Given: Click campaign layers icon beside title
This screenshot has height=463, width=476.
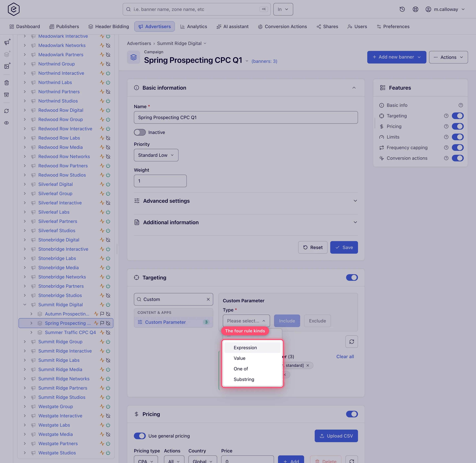Looking at the screenshot, I should pyautogui.click(x=134, y=57).
